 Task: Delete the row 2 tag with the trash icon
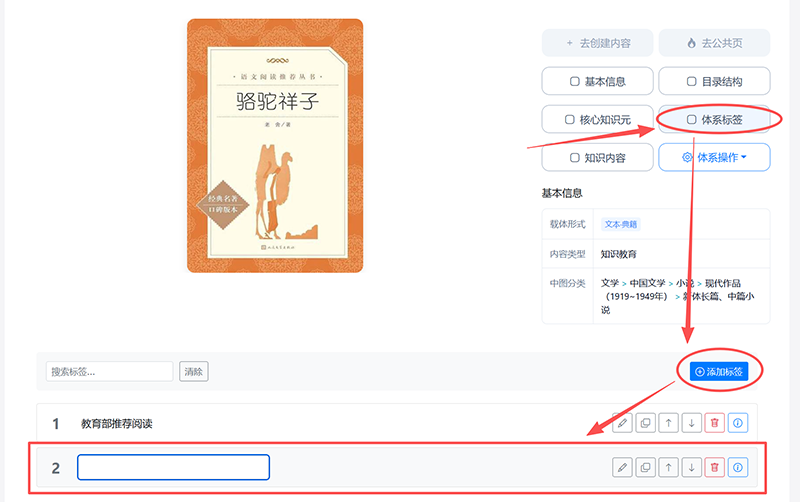[x=714, y=467]
